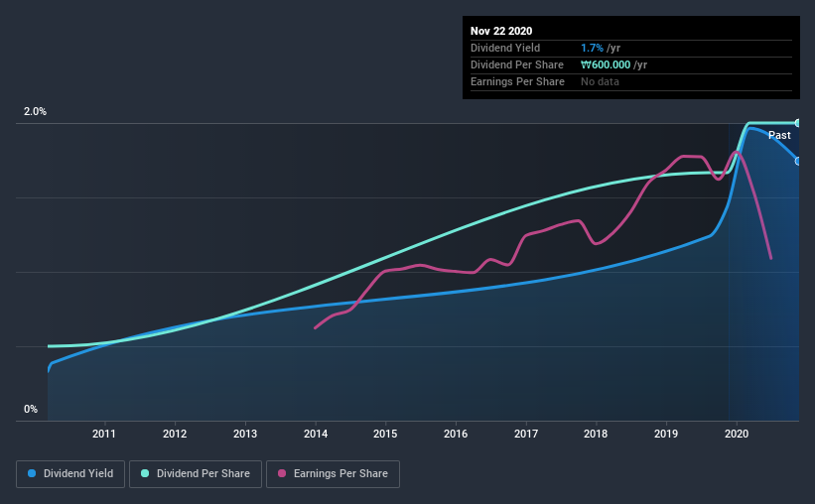Screen dimensions: 815x504
Task: Click the 0% y-axis label
Action: [x=31, y=410]
